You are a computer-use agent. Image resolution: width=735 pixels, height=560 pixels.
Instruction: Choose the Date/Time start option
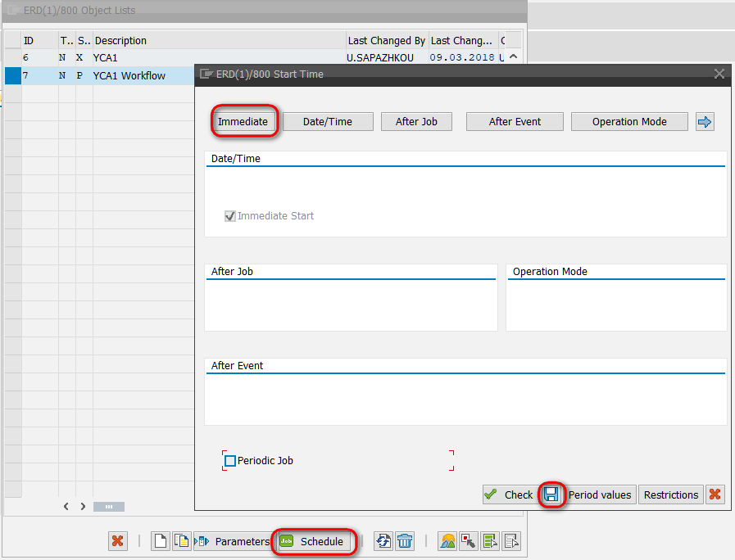(328, 122)
